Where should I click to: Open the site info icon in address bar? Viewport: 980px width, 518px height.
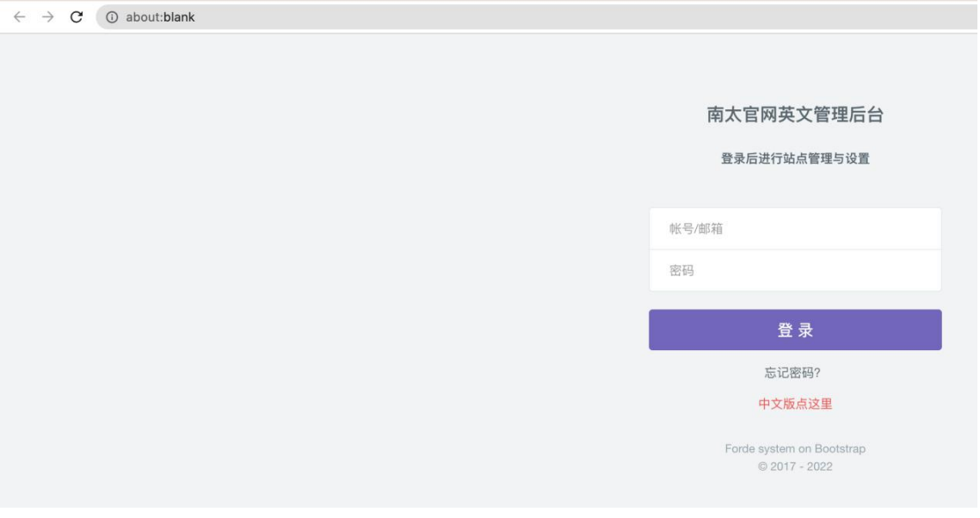[x=112, y=17]
